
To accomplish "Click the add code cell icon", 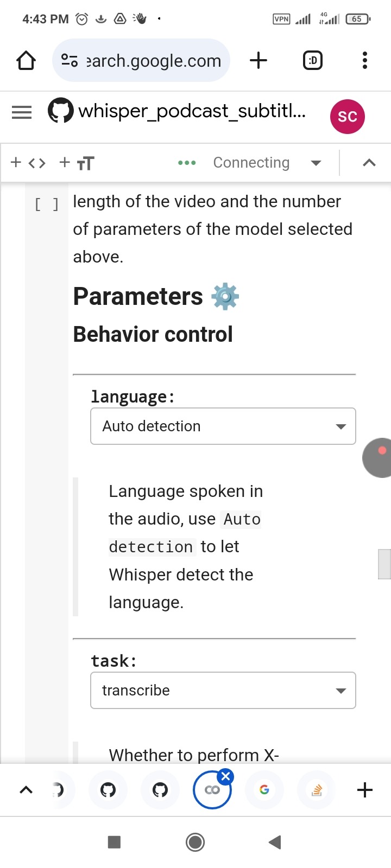I will (28, 162).
